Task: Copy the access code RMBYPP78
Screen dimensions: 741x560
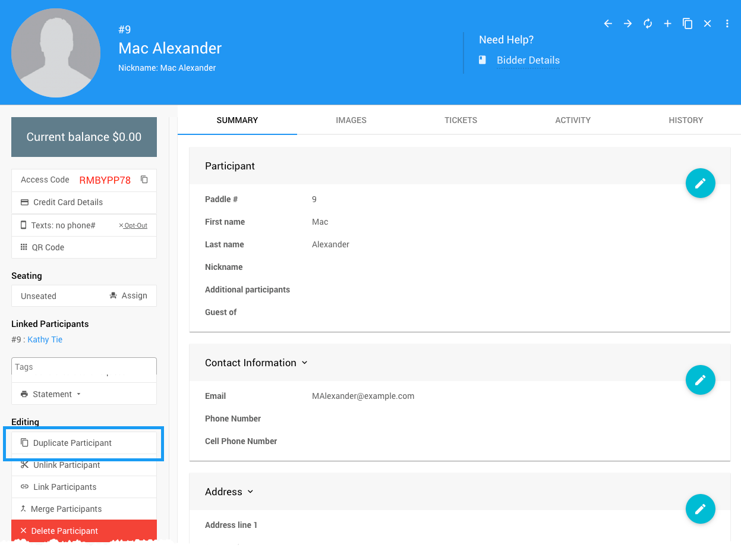Action: [x=144, y=180]
